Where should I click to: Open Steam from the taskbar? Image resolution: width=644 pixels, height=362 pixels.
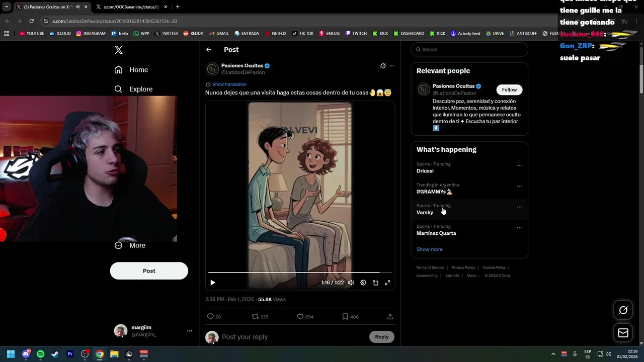[55, 354]
